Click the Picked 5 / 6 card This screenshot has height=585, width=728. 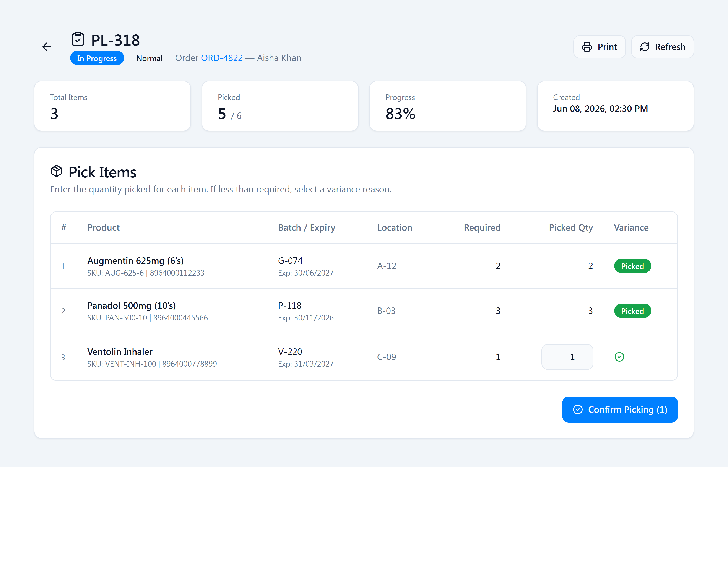pyautogui.click(x=280, y=106)
